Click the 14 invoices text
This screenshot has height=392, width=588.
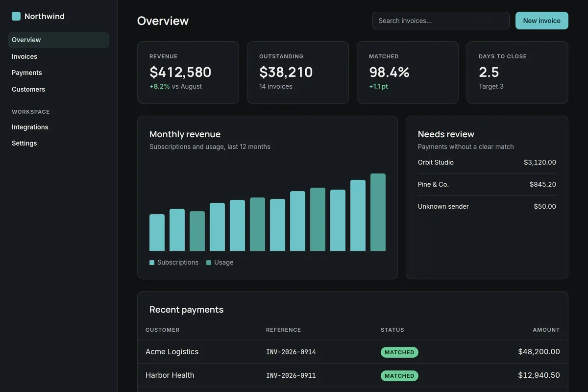[276, 86]
